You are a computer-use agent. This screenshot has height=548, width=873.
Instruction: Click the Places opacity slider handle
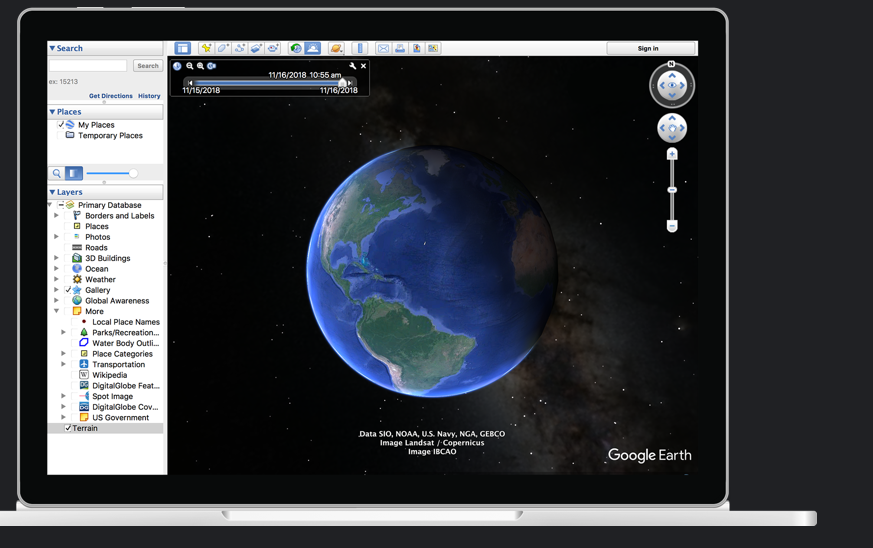point(133,173)
